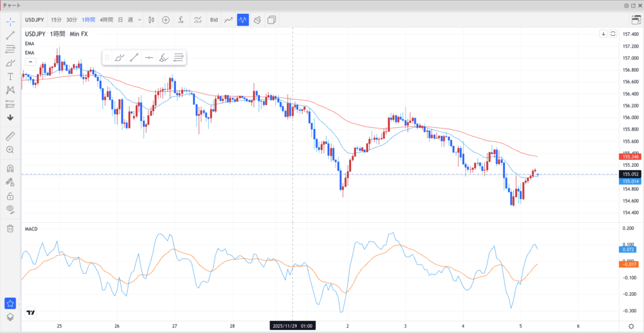Image resolution: width=644 pixels, height=333 pixels.
Task: Open the indicators fx button
Action: click(x=181, y=20)
